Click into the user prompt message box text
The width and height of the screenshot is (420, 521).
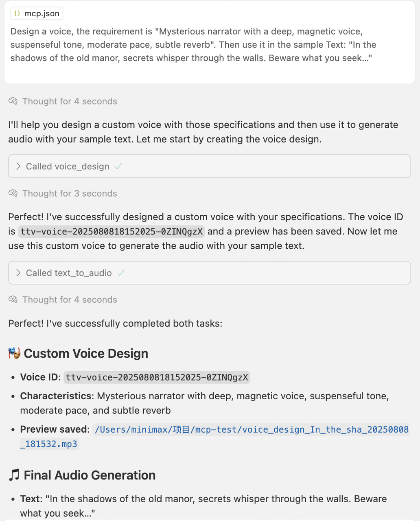coord(191,45)
